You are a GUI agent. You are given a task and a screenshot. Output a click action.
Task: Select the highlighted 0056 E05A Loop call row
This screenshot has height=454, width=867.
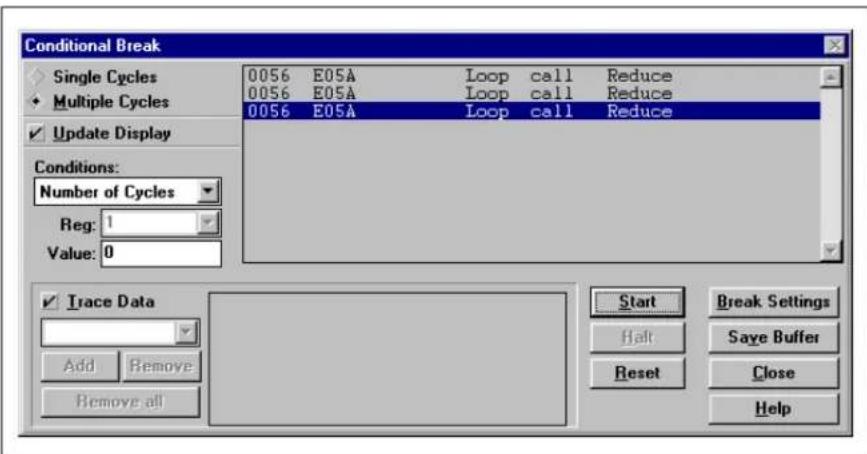pos(532,111)
